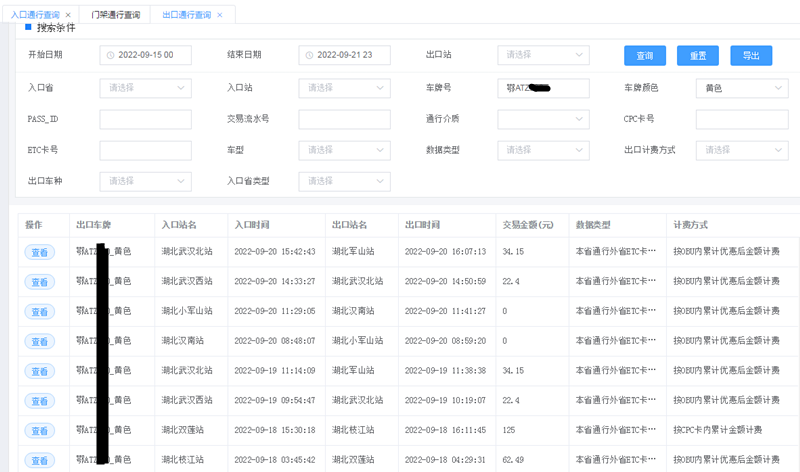Click 查看 for the 14:50:59 exit row
800x472 pixels.
click(x=39, y=282)
